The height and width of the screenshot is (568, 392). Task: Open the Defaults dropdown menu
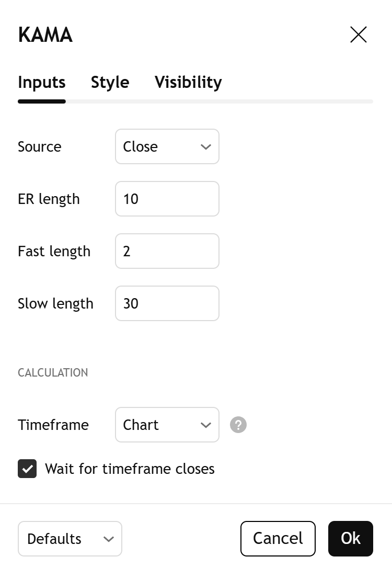tap(70, 539)
